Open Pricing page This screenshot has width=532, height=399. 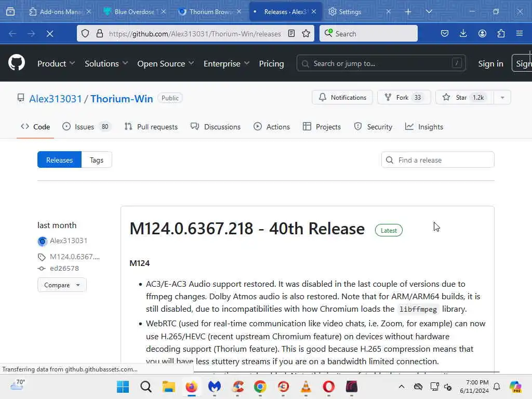[271, 63]
